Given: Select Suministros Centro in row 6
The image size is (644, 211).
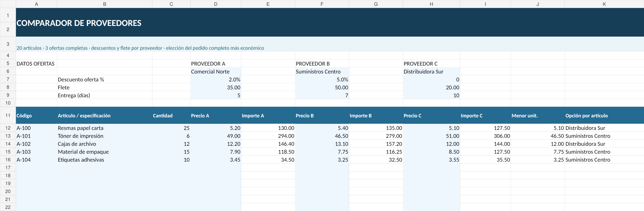Looking at the screenshot, I should tap(322, 71).
